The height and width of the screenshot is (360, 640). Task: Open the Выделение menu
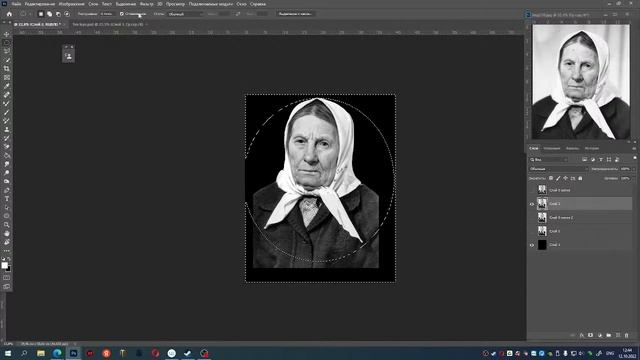point(126,4)
